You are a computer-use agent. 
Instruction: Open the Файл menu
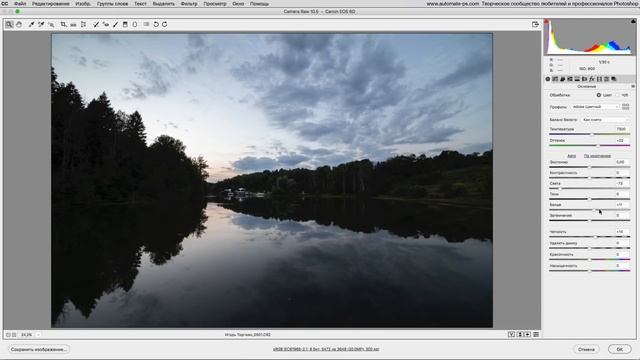pos(20,4)
